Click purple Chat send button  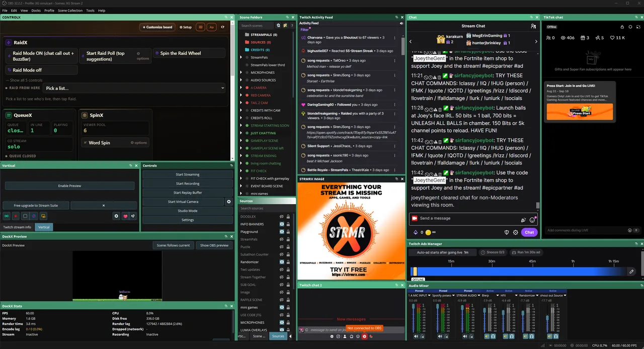529,232
